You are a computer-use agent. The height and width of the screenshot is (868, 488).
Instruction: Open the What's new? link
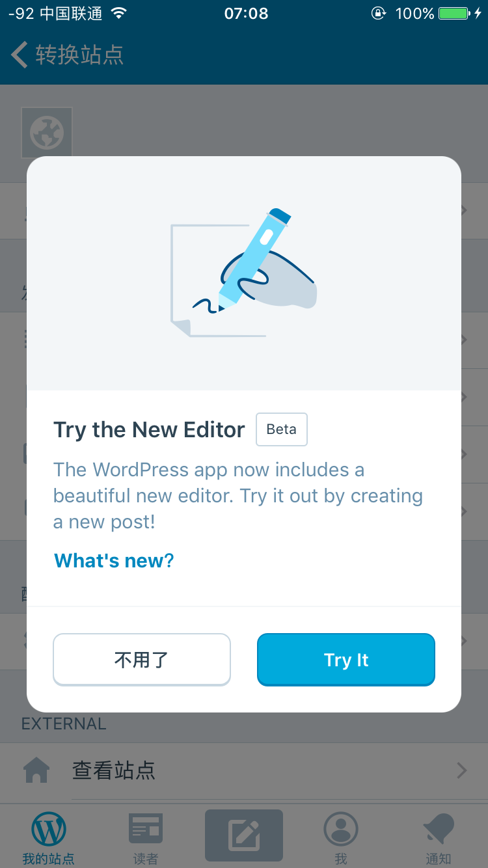click(114, 561)
